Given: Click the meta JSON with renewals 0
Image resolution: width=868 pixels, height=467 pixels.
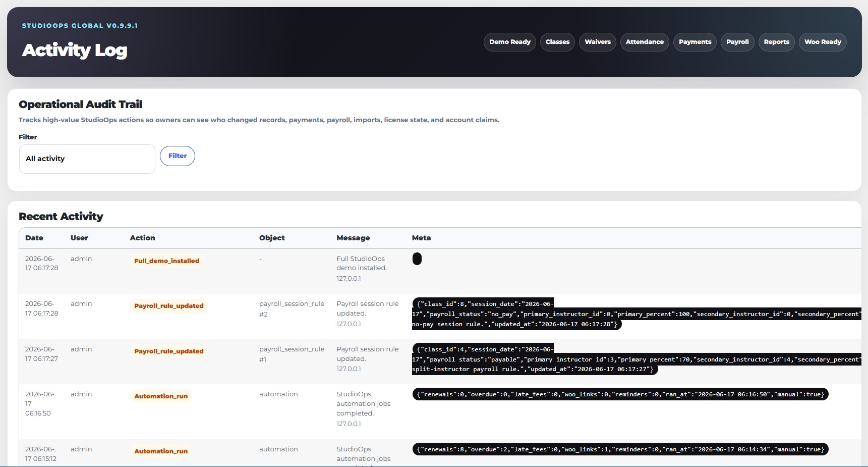Looking at the screenshot, I should point(620,394).
